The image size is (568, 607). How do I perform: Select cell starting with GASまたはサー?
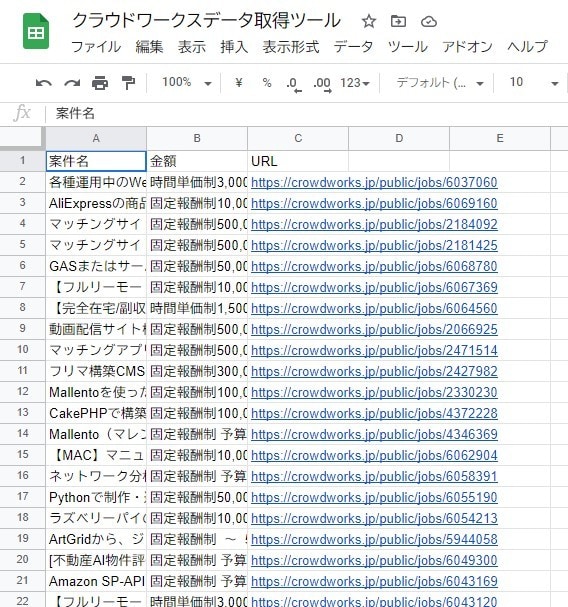pos(96,266)
